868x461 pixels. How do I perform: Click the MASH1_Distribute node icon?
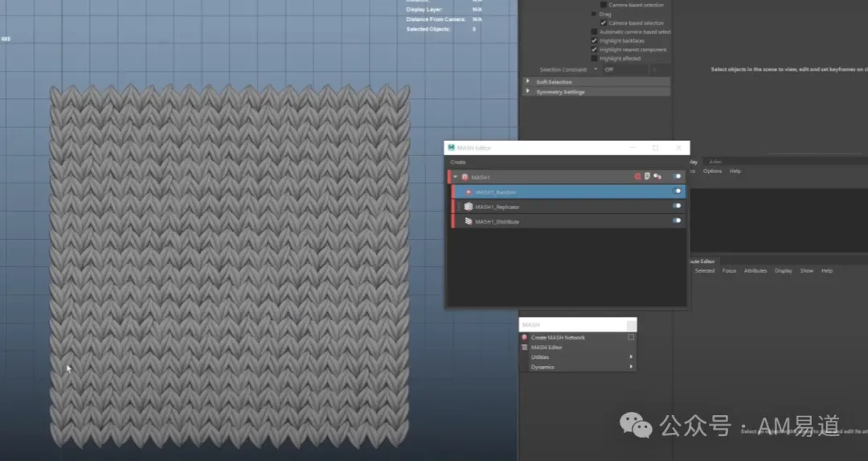pyautogui.click(x=469, y=221)
